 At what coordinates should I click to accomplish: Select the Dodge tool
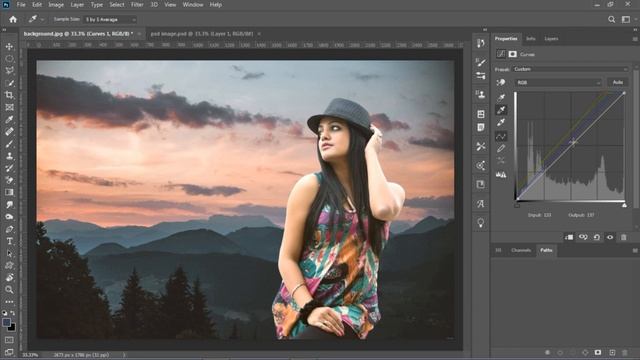pos(9,217)
